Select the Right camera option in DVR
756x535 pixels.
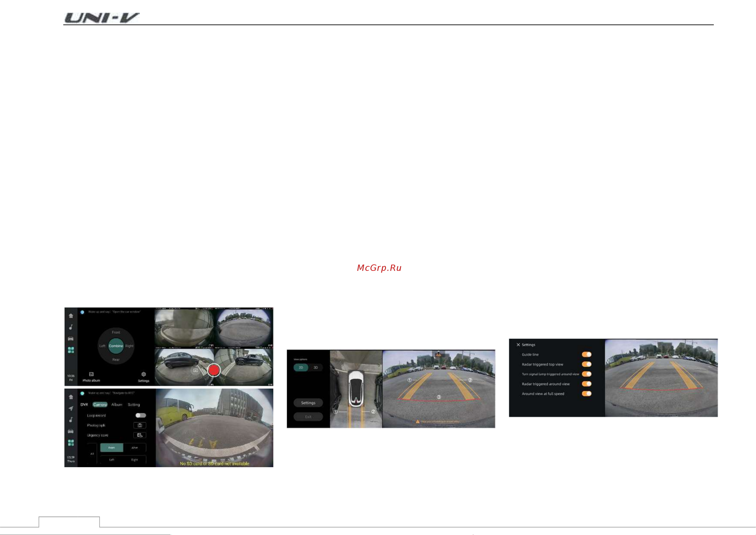tap(135, 460)
